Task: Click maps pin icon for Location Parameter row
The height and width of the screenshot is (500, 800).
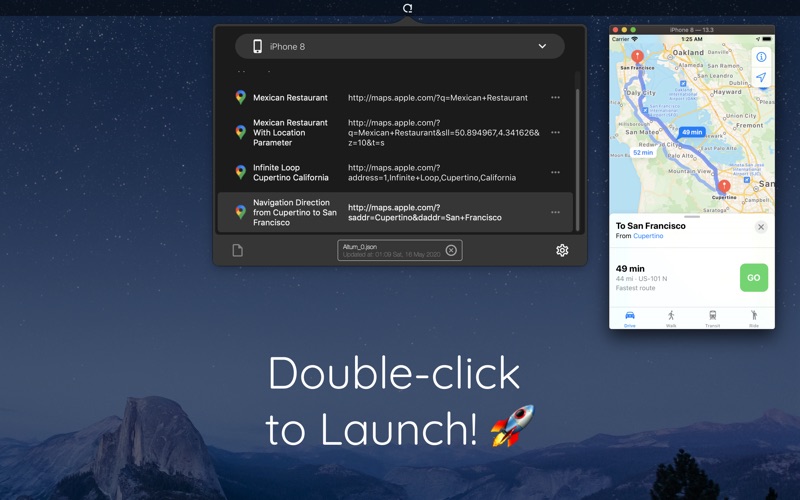Action: 240,133
